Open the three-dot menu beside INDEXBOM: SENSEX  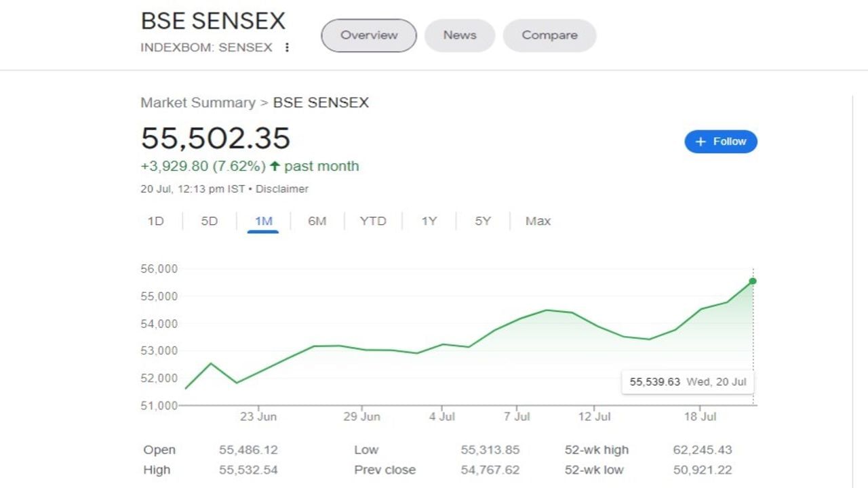click(x=287, y=47)
